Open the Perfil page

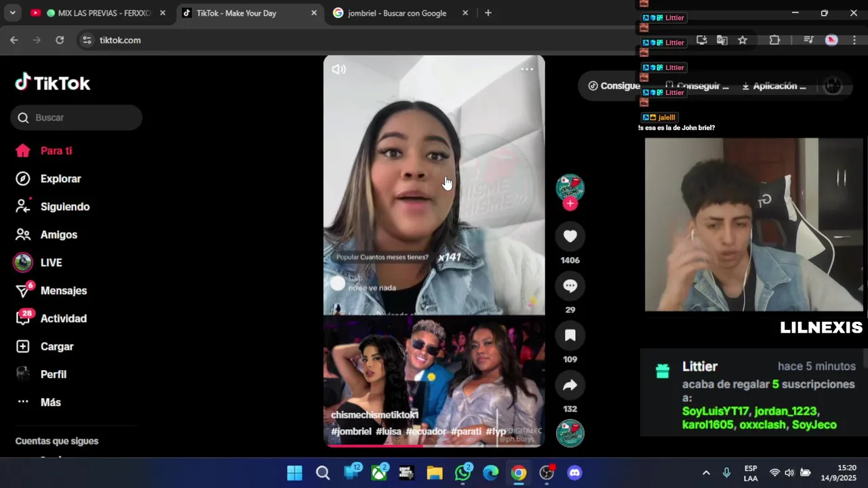pos(41,374)
